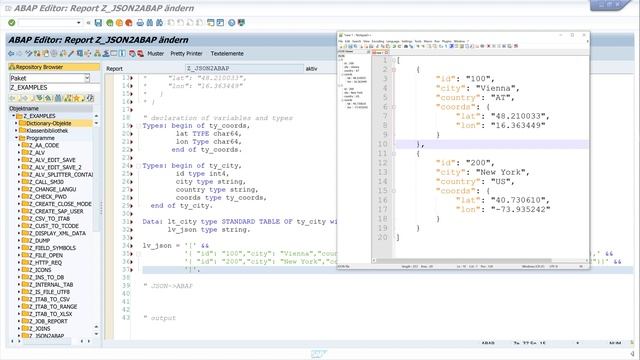Screen dimensions: 640x360
Task: Select the Z_FIELD_SYMBOLS program
Action: pos(52,248)
